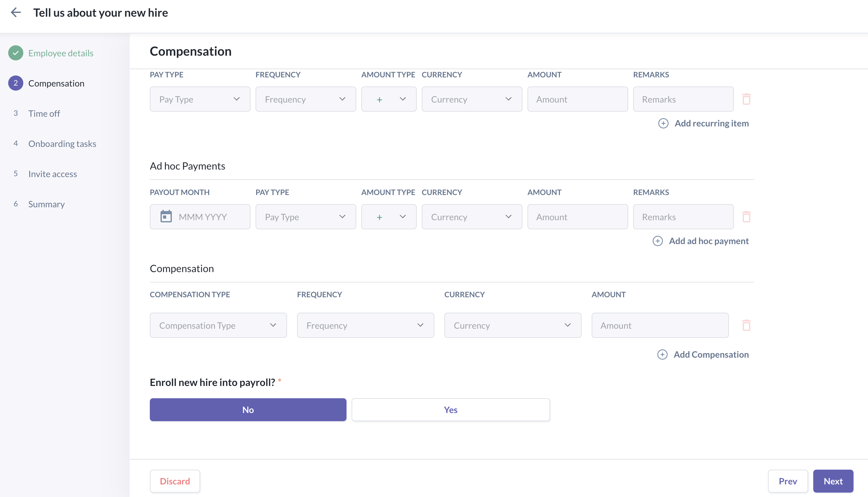Viewport: 868px width, 497px height.
Task: Click the plus circle icon for Add recurring item
Action: [663, 123]
